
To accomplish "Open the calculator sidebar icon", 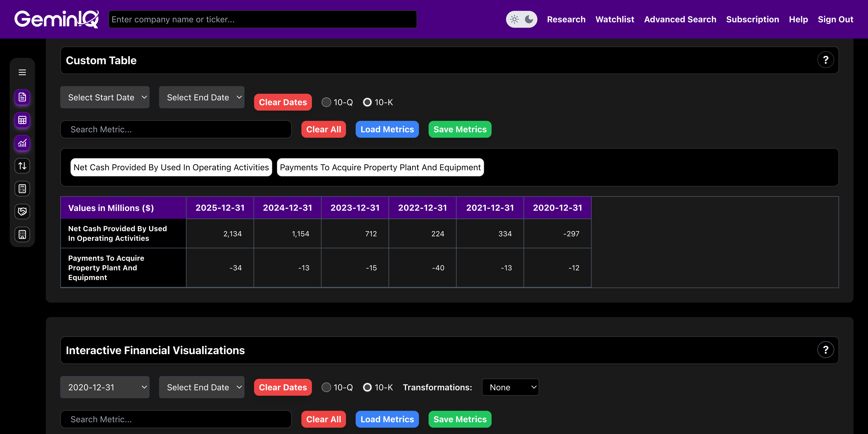I will (x=22, y=189).
